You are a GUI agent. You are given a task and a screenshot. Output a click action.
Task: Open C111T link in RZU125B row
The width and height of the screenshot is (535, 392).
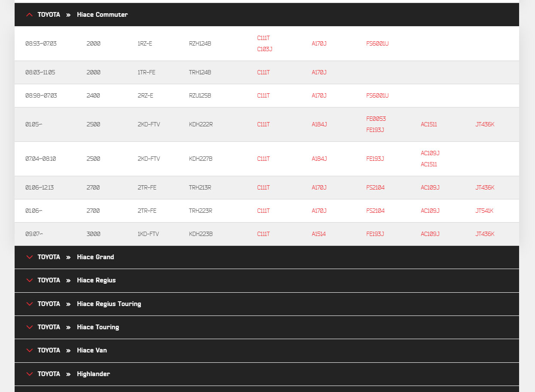click(263, 95)
